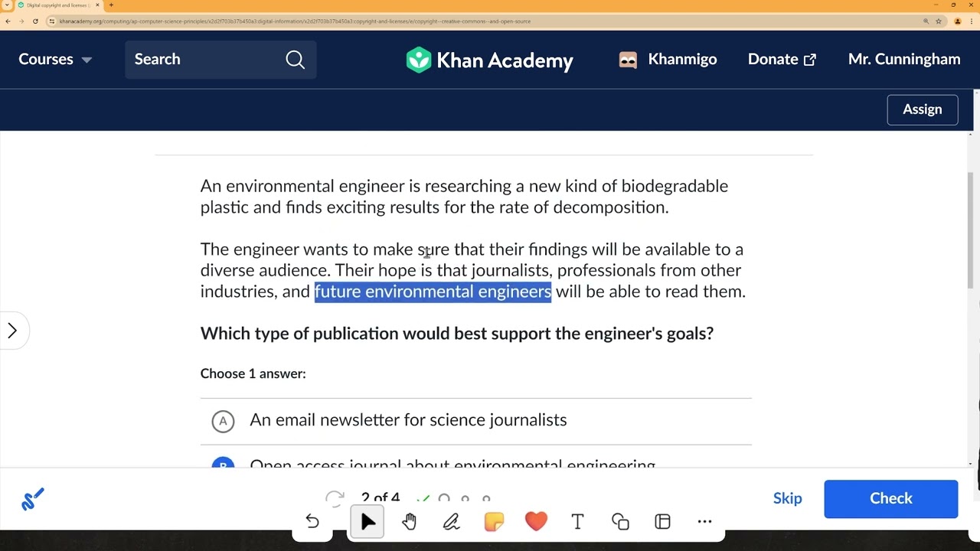
Task: Open the browser profile avatar
Action: [958, 21]
